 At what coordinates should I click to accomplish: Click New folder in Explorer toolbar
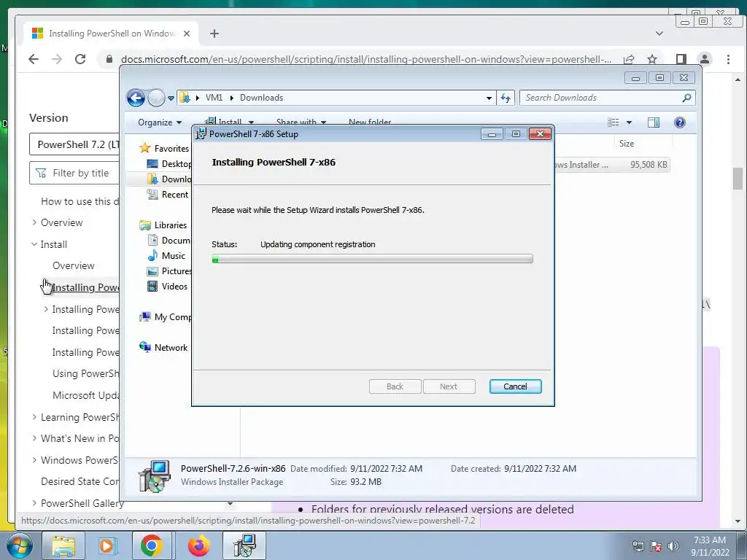point(370,122)
